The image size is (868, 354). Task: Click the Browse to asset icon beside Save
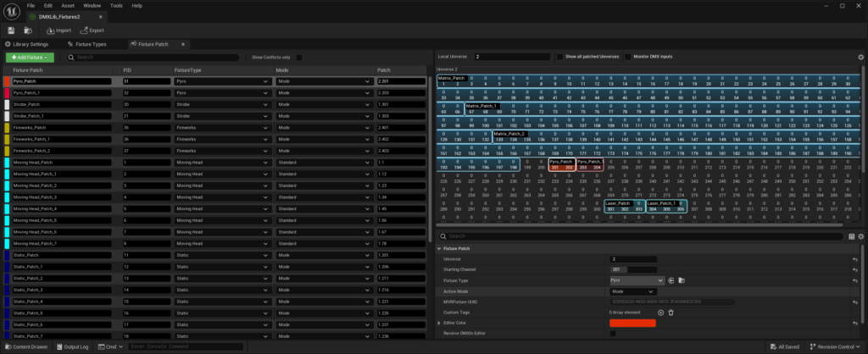(x=28, y=30)
